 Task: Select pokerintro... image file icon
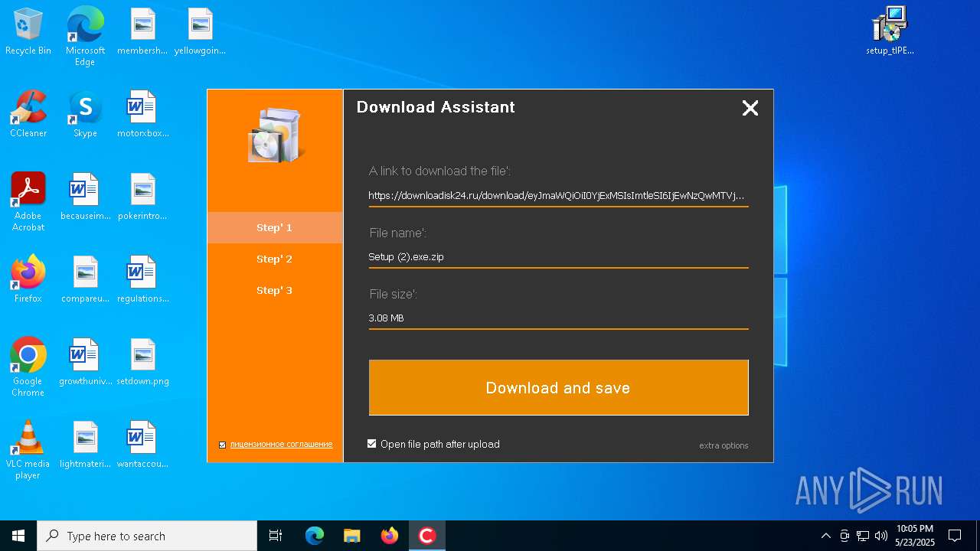pos(142,197)
